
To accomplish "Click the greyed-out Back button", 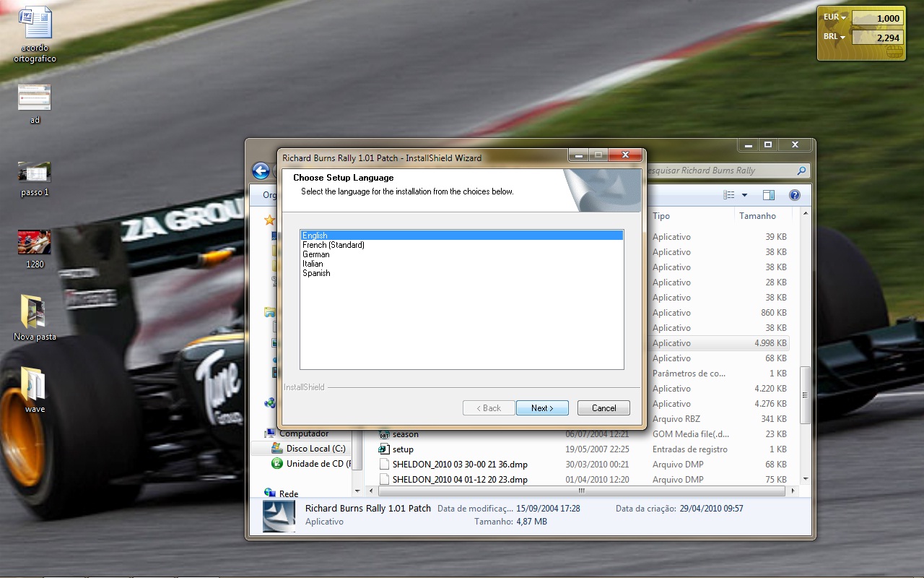I will 489,408.
